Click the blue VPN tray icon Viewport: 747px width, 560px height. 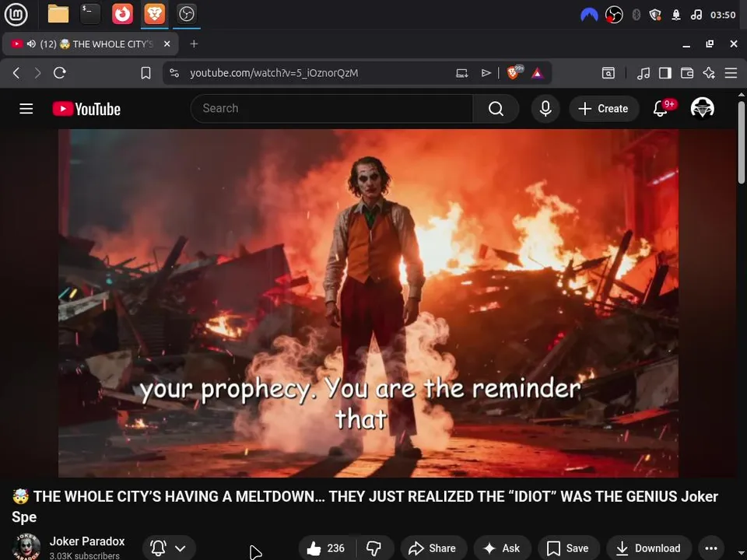click(589, 16)
